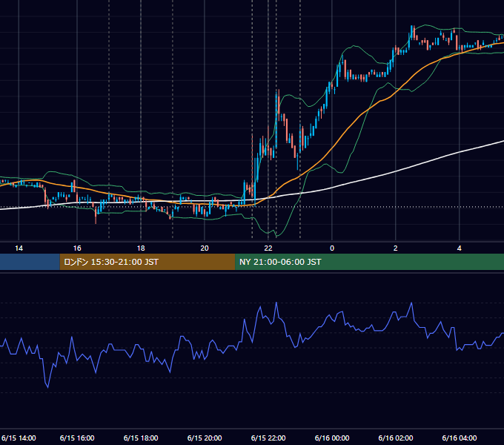Viewport: 504px width, 445px height.
Task: Click the 6/15 18:00 date label
Action: [x=141, y=438]
